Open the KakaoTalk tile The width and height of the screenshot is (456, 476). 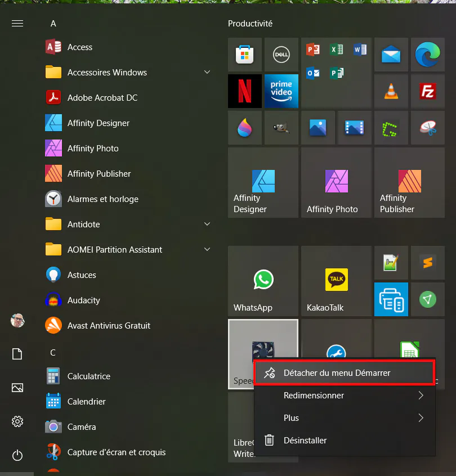pyautogui.click(x=336, y=281)
